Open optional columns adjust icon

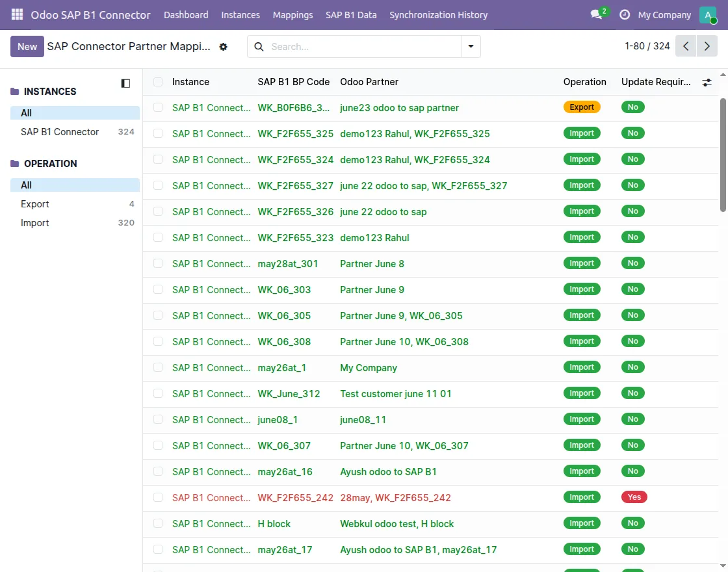tap(707, 82)
